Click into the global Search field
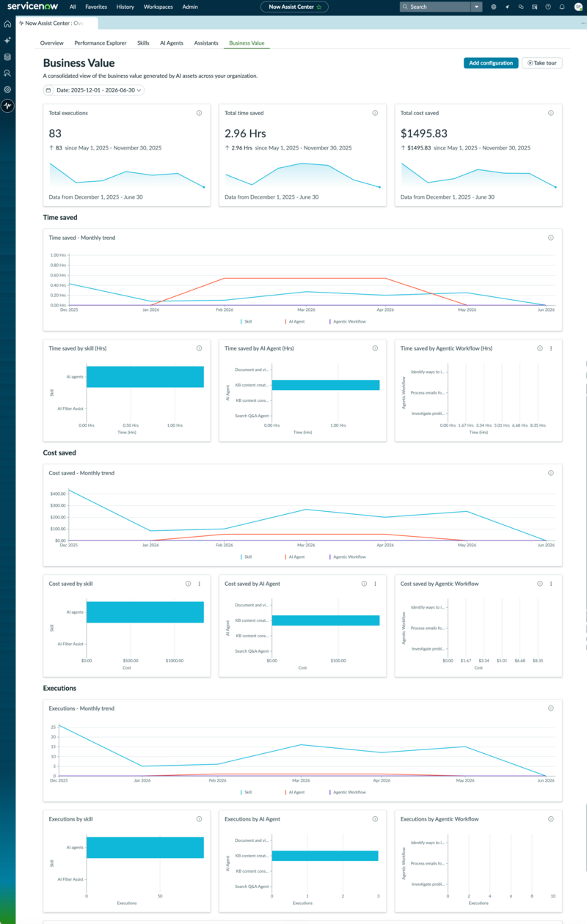The image size is (587, 924). [436, 7]
